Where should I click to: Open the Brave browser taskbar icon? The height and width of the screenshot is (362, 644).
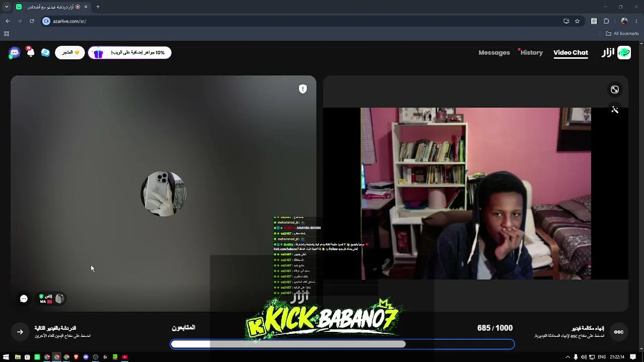pos(76,357)
